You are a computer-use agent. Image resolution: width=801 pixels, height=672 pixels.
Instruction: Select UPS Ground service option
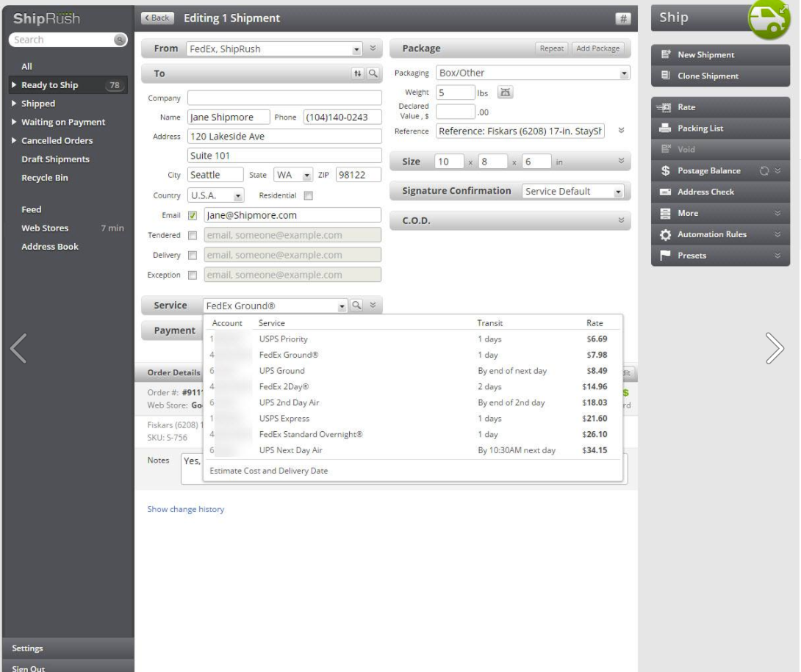pyautogui.click(x=413, y=371)
